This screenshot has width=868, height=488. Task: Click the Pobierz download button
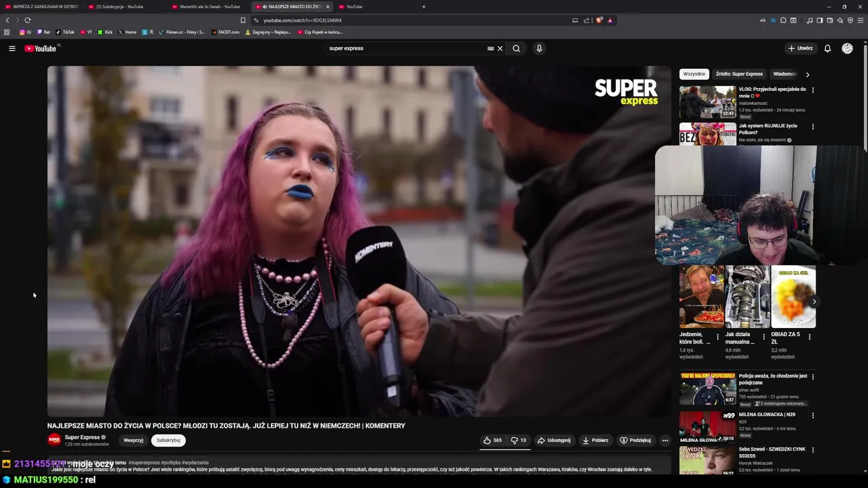pyautogui.click(x=595, y=440)
